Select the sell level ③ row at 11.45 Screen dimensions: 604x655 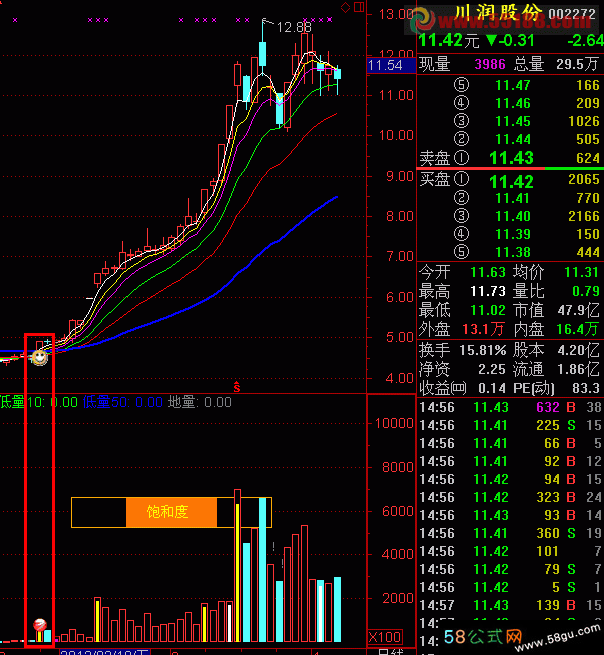[510, 121]
